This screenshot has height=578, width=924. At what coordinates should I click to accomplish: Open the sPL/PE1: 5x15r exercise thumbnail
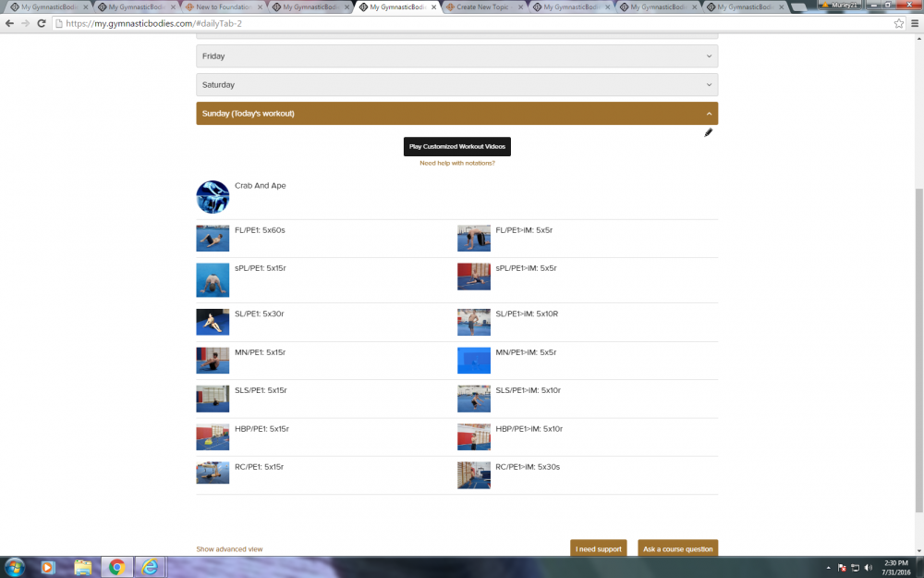click(x=213, y=280)
